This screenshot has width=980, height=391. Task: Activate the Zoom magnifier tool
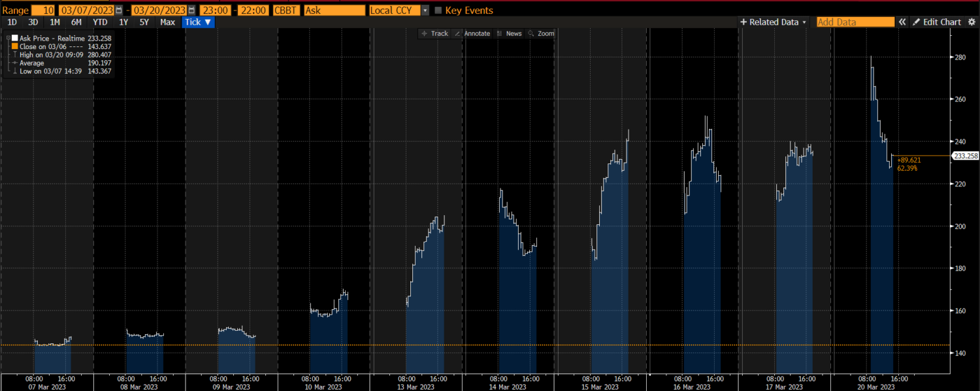coord(541,33)
